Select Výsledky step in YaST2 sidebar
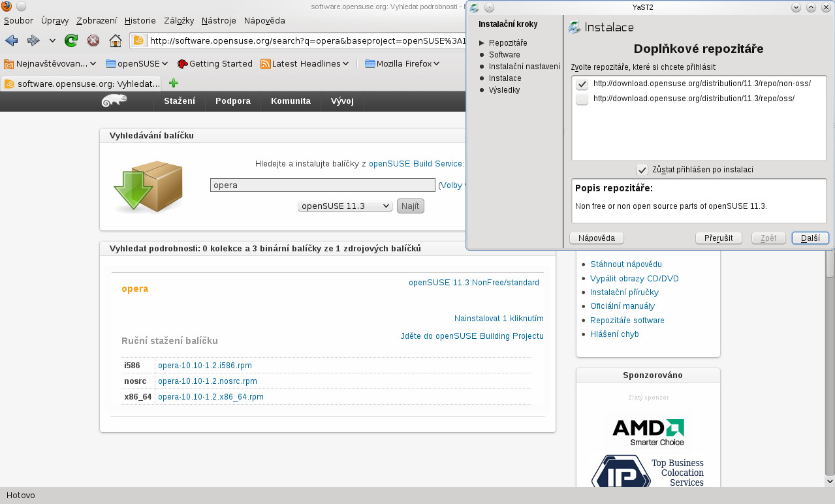The width and height of the screenshot is (835, 504). tap(504, 90)
